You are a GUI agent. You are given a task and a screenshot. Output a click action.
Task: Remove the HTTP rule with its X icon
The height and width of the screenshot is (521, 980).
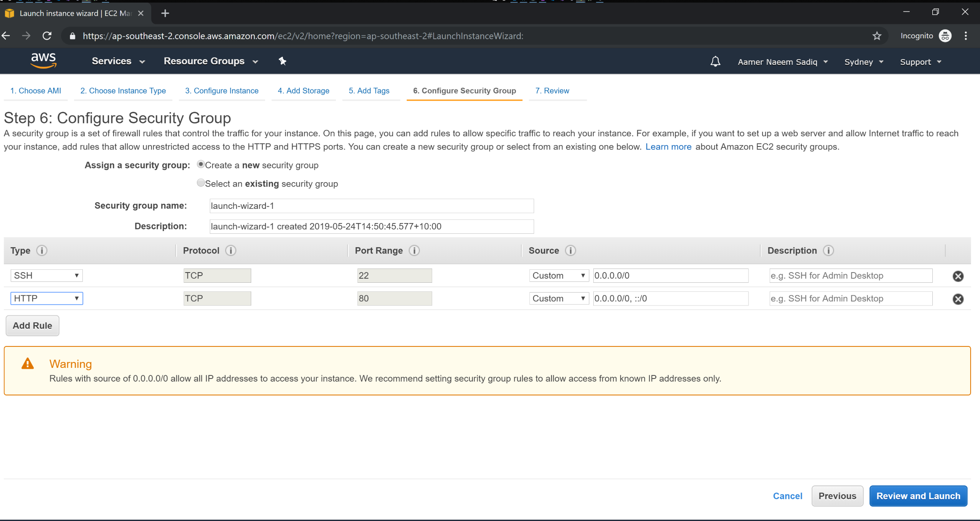[x=958, y=299]
